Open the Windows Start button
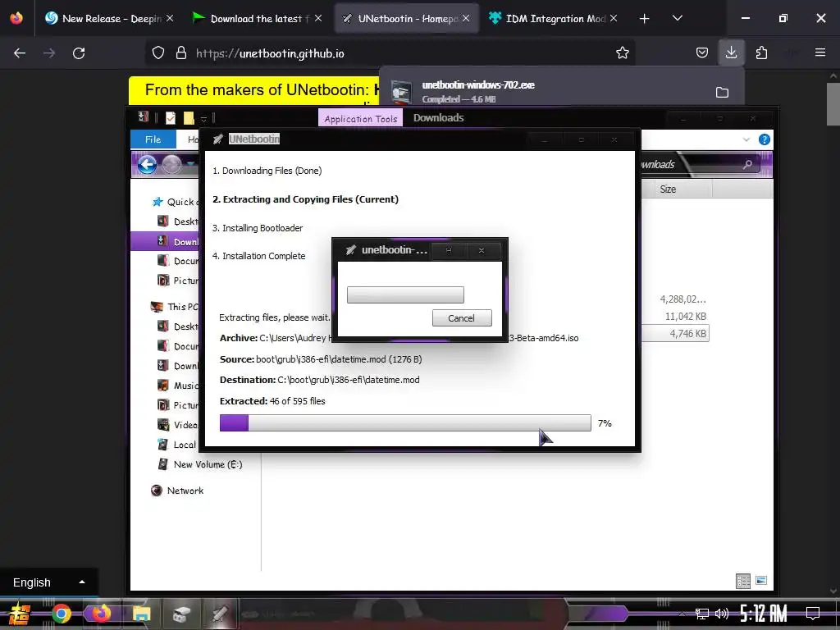 (19, 614)
